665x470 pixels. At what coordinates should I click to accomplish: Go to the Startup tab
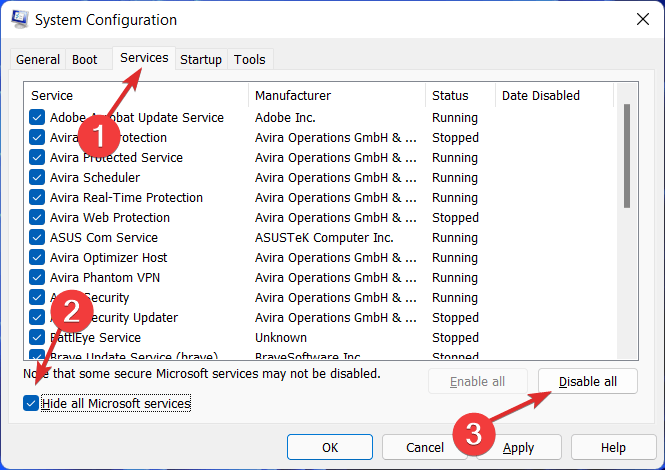(x=201, y=60)
